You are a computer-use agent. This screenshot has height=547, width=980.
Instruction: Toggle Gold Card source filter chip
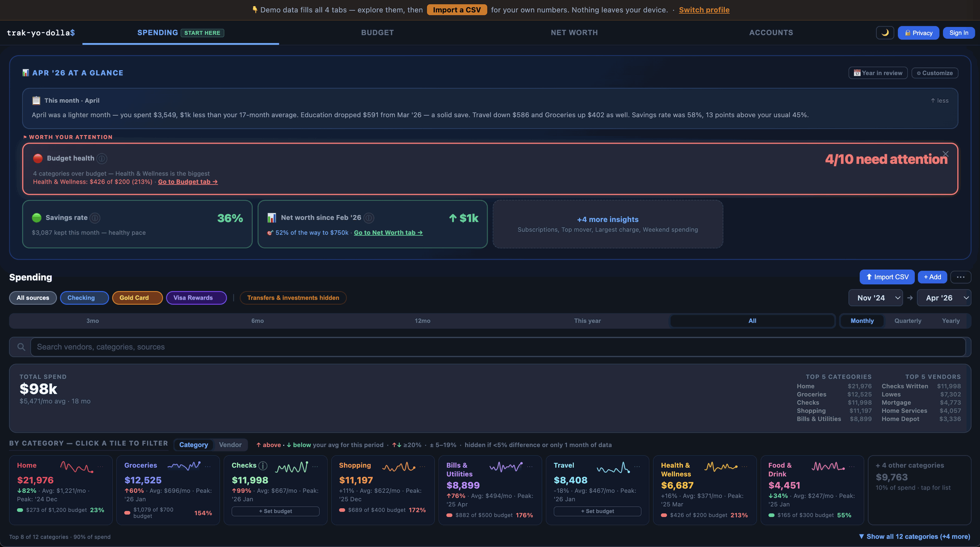(137, 298)
